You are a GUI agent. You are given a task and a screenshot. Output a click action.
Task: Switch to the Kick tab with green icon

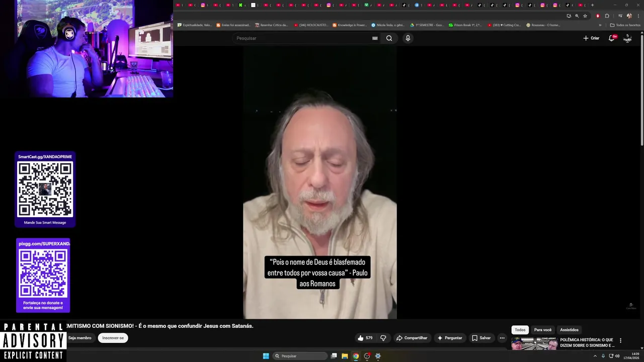pos(240,5)
